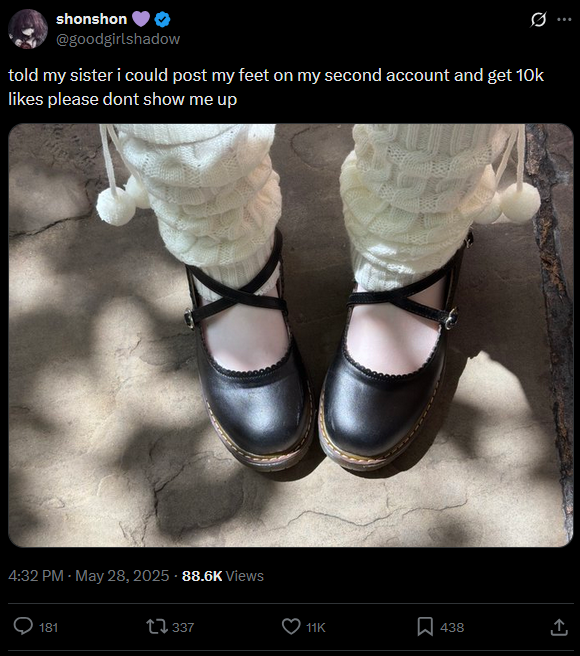Viewport: 580px width, 656px height.
Task: Open the attached shoes photo
Action: point(291,336)
